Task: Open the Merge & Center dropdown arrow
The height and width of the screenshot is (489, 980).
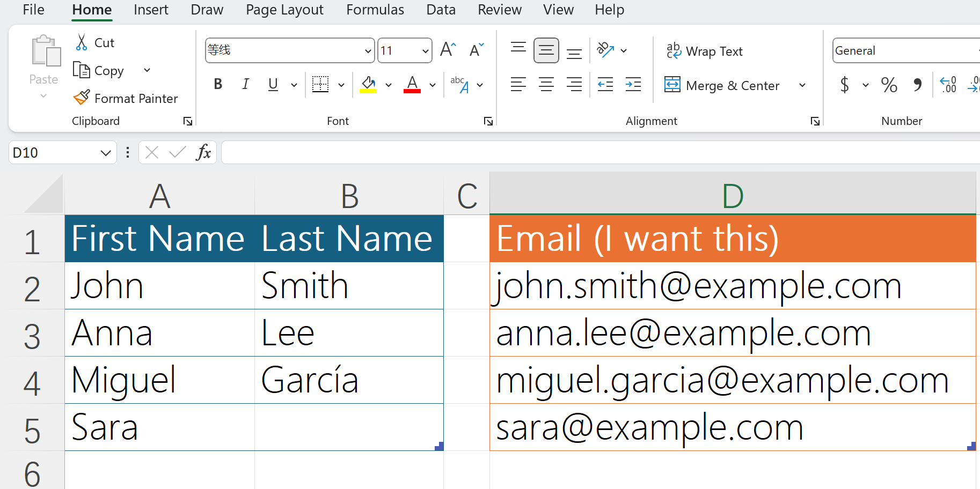Action: coord(802,85)
